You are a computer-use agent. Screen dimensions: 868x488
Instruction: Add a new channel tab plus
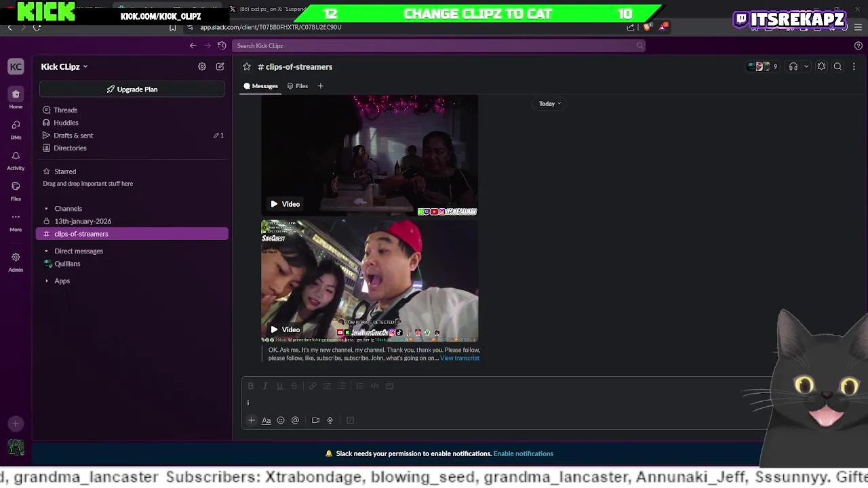click(x=320, y=86)
